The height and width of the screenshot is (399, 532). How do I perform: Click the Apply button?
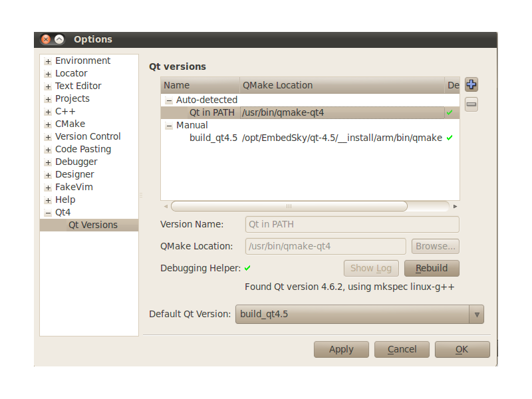(x=341, y=349)
